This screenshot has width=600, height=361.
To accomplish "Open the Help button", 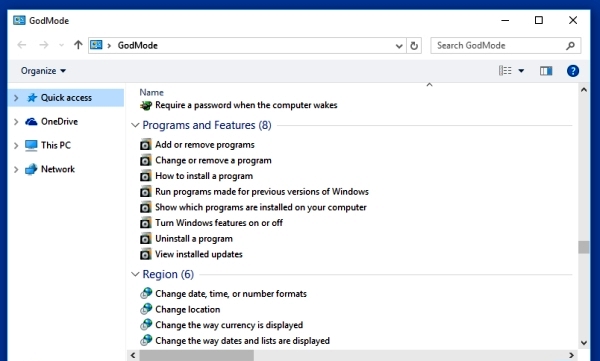I will coord(572,71).
